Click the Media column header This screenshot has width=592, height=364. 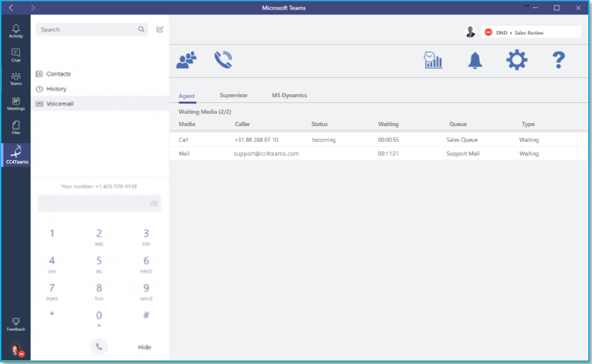point(187,124)
